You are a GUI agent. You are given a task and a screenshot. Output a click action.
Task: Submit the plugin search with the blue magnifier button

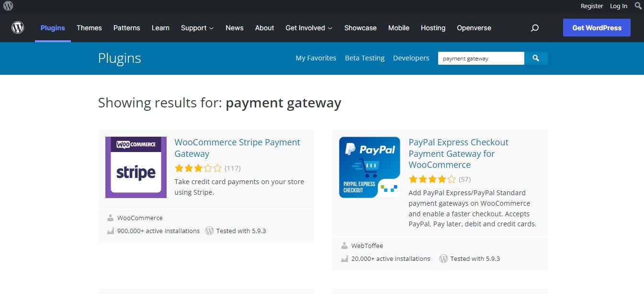pyautogui.click(x=536, y=58)
